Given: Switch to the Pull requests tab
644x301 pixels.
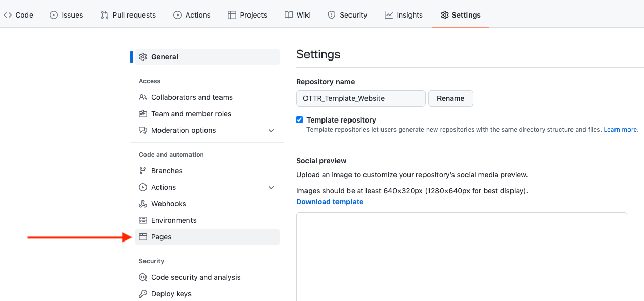Looking at the screenshot, I should tap(128, 15).
